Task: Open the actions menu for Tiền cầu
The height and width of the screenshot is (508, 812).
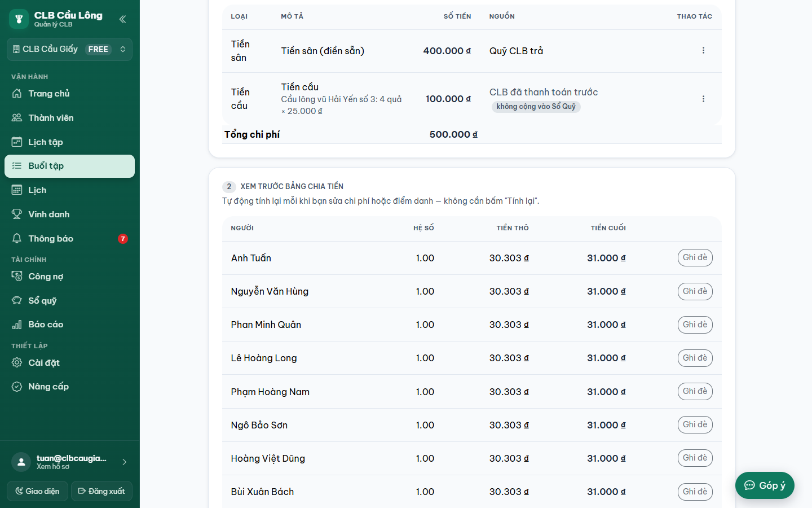Action: tap(703, 99)
